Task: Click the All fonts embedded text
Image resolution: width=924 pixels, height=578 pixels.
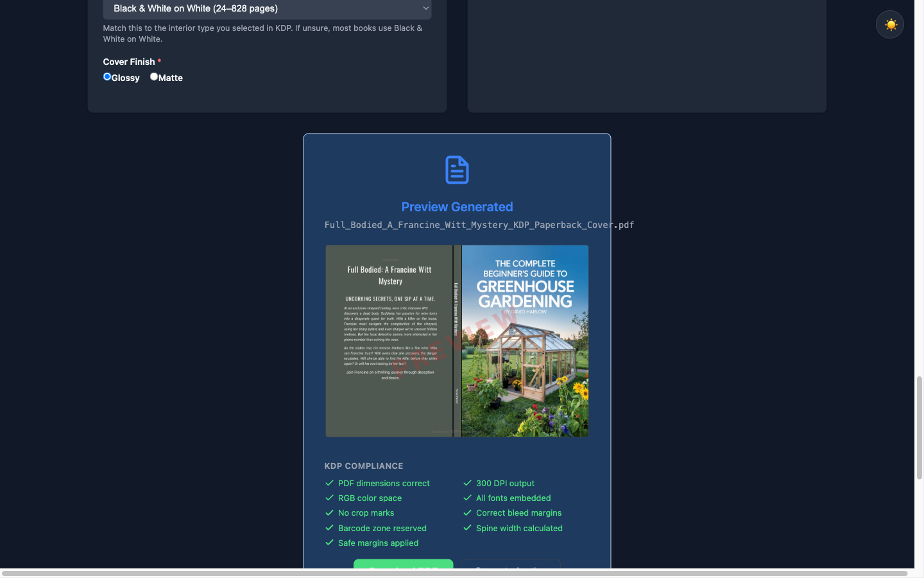Action: point(513,498)
